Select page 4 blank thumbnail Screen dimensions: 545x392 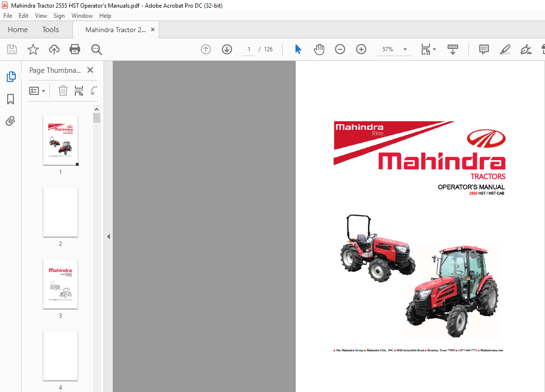pos(60,356)
